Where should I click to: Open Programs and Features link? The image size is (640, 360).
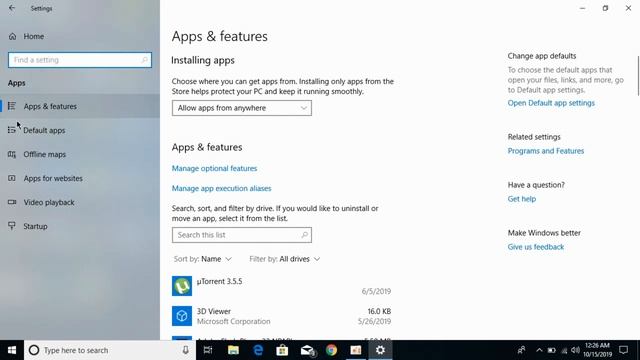pos(546,151)
